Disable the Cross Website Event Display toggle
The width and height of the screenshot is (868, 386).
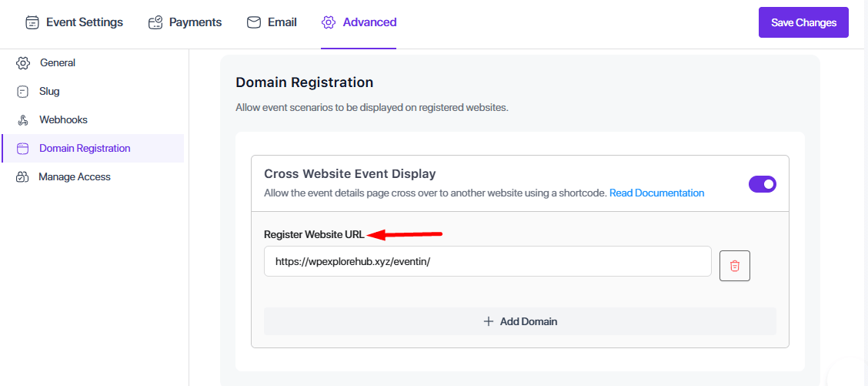click(763, 184)
